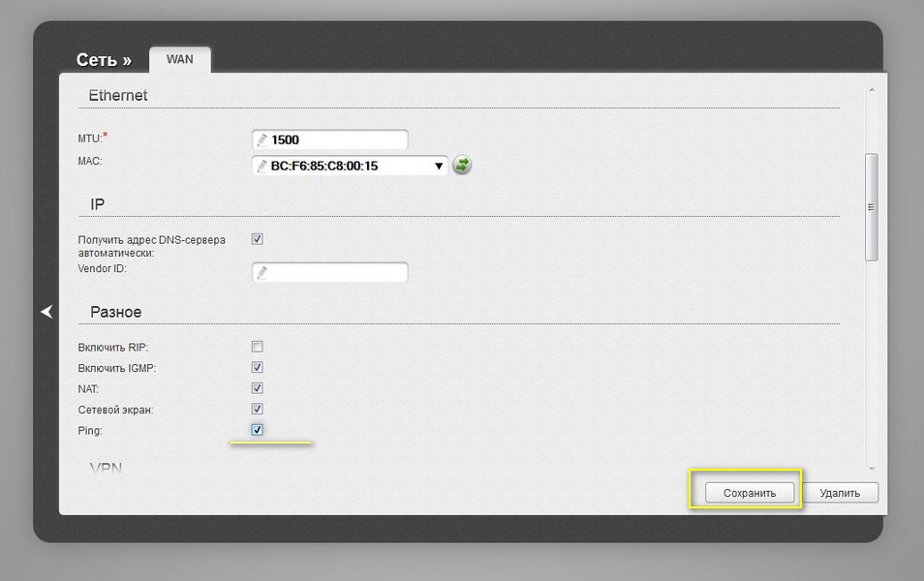The image size is (924, 581).
Task: Open the Сеть breadcrumb menu
Action: [104, 59]
